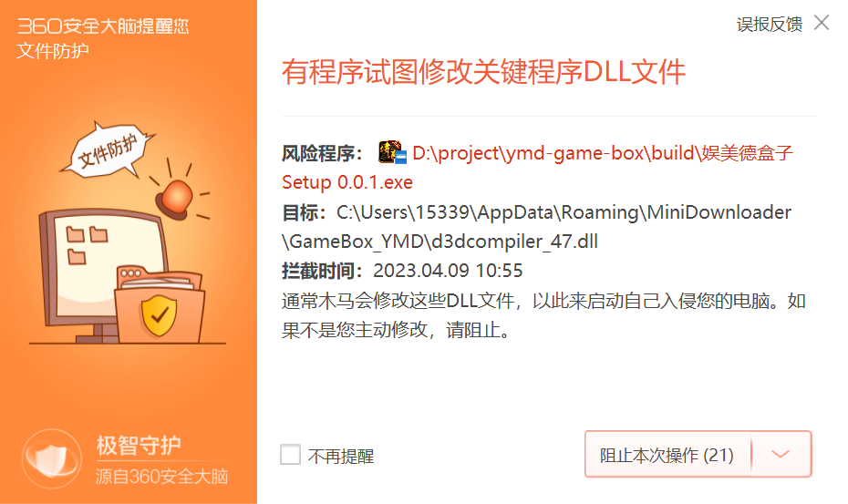
Task: Click the target d3dcompiler_47.dll path
Action: pyautogui.click(x=440, y=242)
